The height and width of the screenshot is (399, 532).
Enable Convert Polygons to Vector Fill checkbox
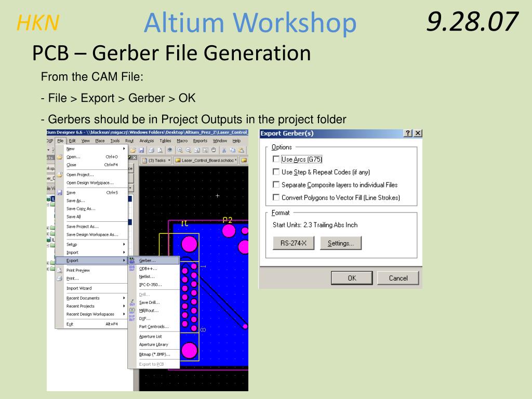[x=276, y=197]
